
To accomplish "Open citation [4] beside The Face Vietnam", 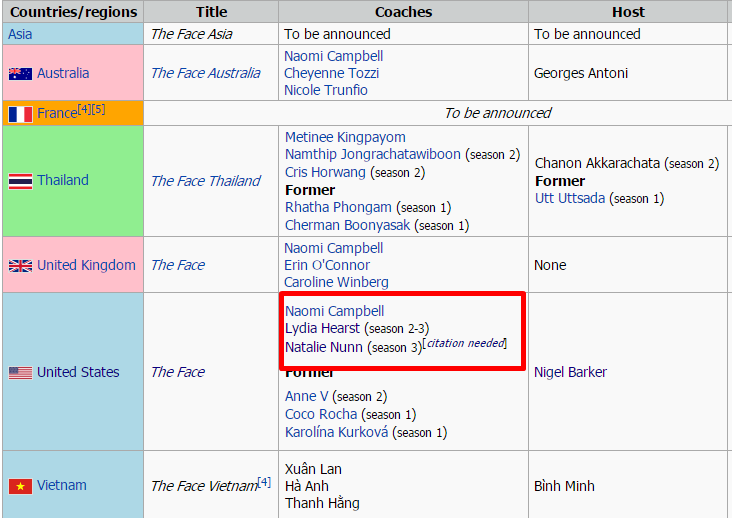I will pyautogui.click(x=264, y=482).
